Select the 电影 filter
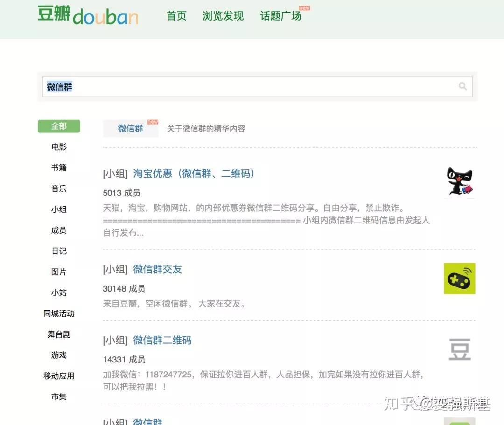504x425 pixels. click(x=58, y=147)
